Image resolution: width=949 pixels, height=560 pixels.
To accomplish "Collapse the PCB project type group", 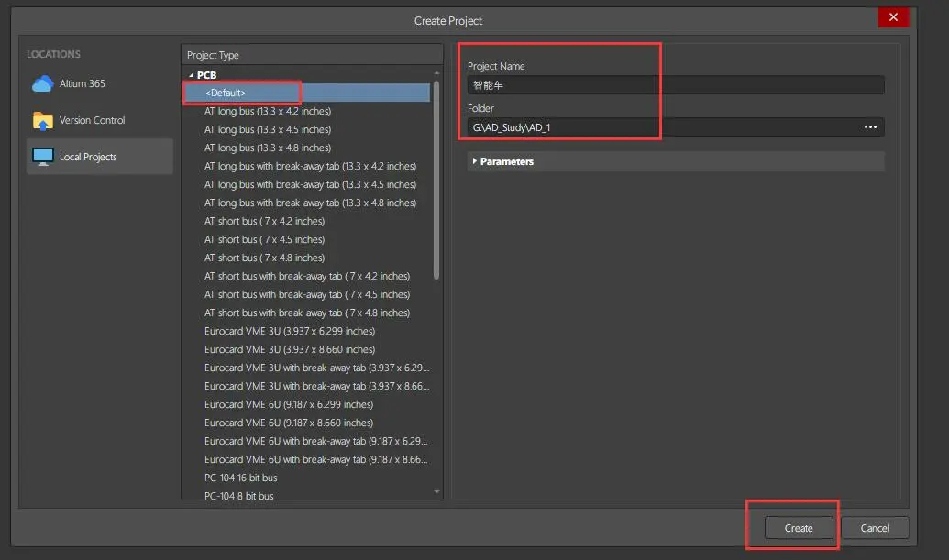I will [x=192, y=75].
